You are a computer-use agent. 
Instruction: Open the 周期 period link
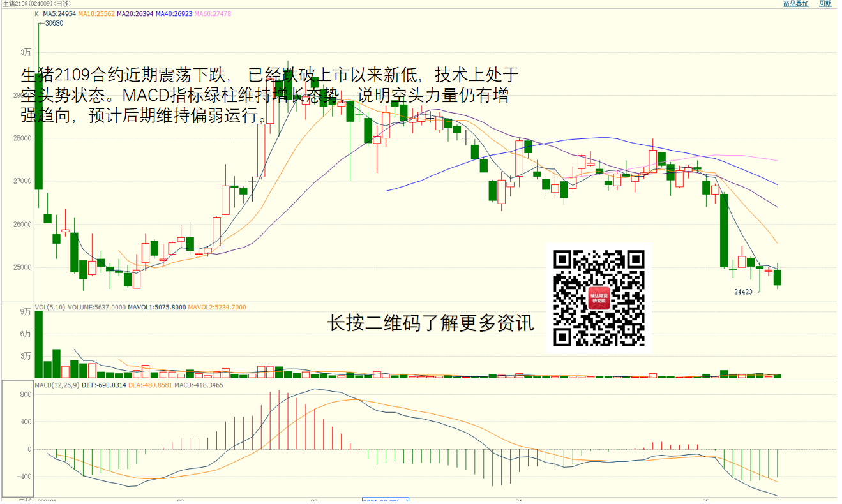[x=825, y=4]
